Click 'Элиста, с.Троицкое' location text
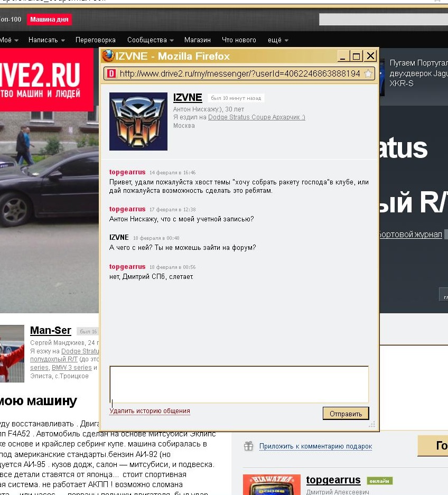Viewport: 448px width, 495px height. [x=59, y=376]
